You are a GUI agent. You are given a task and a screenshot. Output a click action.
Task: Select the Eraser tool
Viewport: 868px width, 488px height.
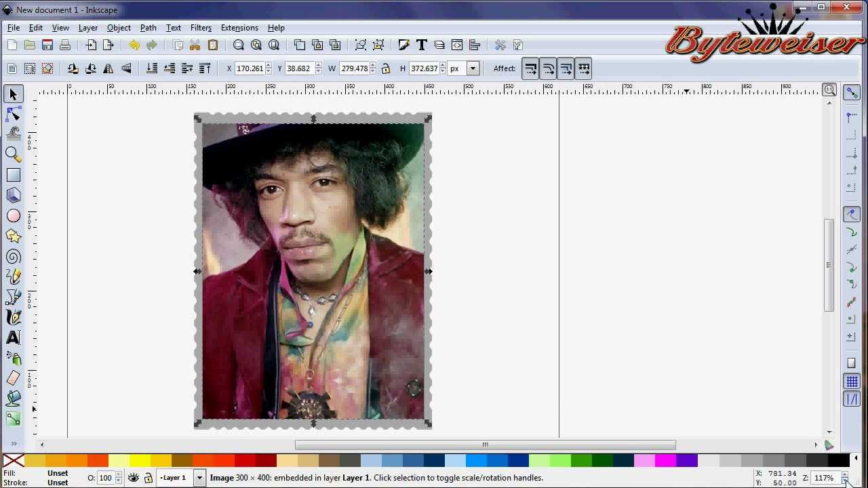13,378
